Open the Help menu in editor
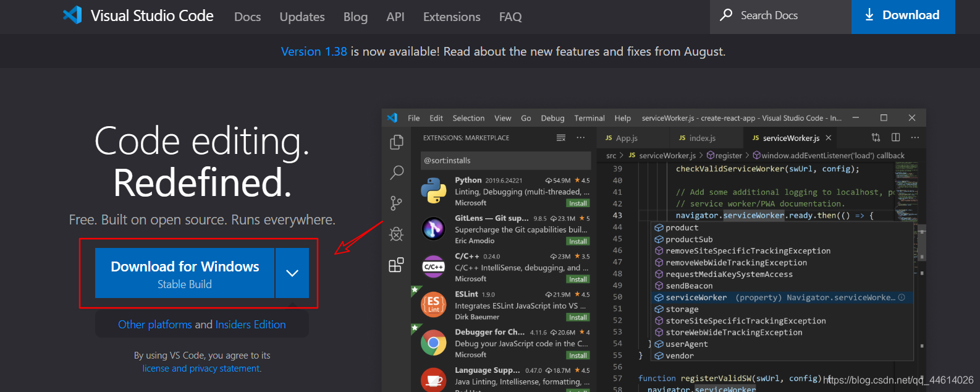The image size is (980, 392). tap(623, 118)
